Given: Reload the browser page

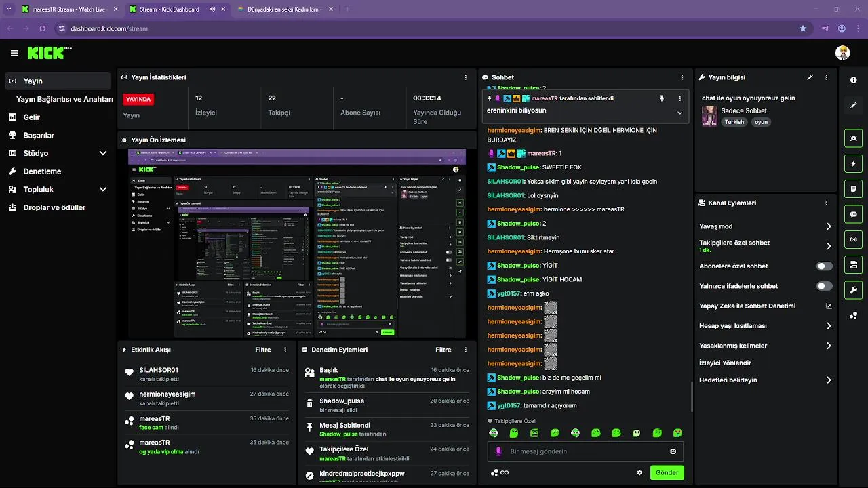Looking at the screenshot, I should 43,28.
